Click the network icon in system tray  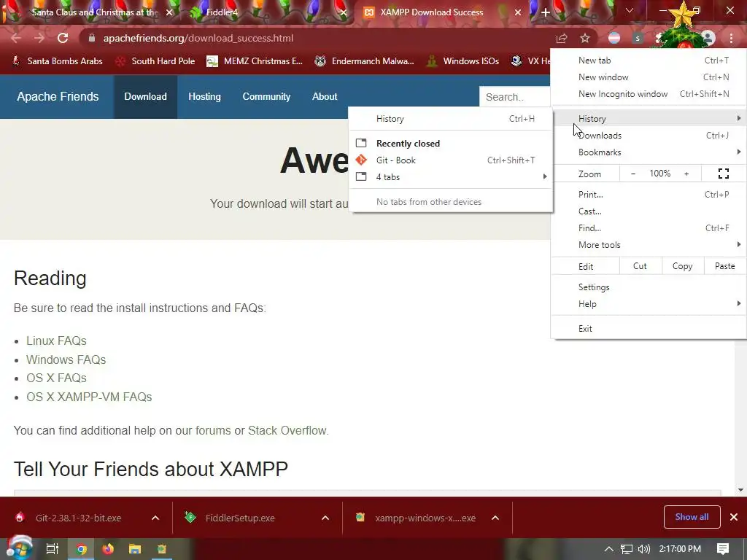(x=627, y=549)
